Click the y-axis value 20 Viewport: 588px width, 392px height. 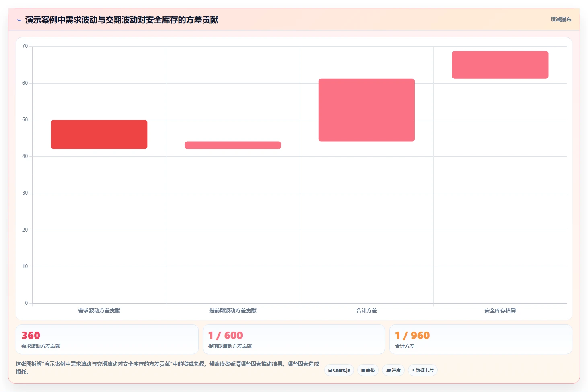point(25,230)
